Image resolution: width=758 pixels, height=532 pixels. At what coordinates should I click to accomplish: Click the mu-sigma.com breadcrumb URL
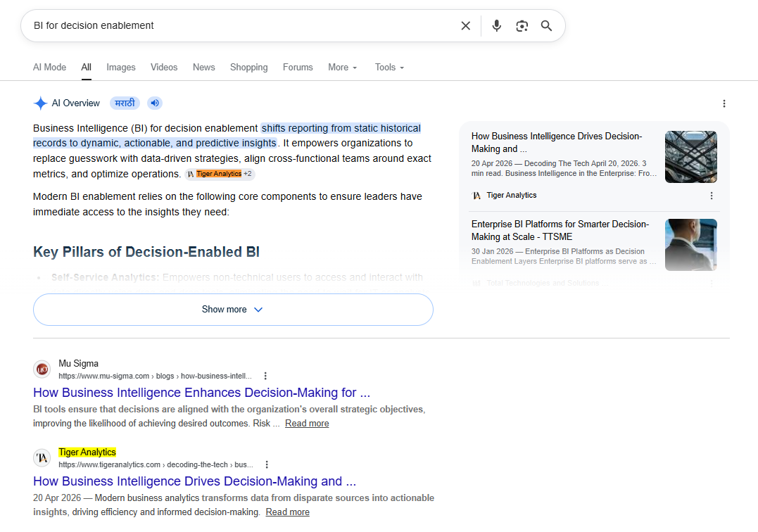(x=155, y=376)
